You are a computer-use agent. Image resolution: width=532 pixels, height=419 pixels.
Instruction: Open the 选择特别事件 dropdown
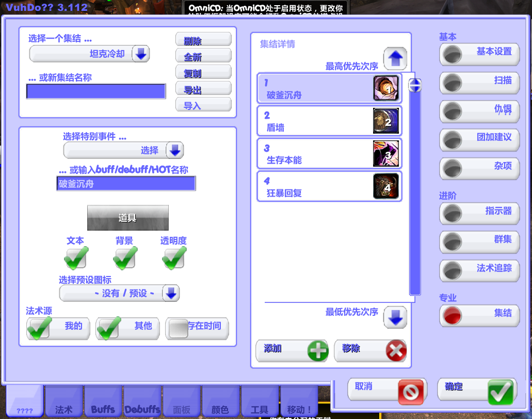click(174, 150)
